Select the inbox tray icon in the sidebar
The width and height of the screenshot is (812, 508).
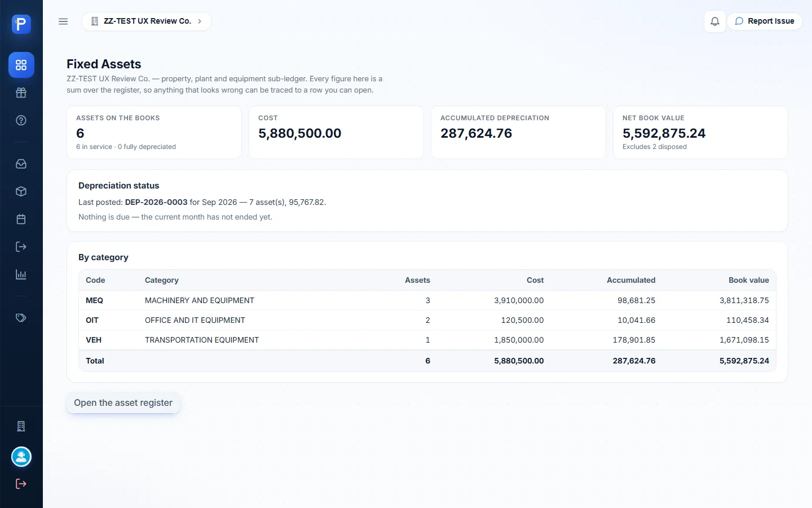(21, 164)
